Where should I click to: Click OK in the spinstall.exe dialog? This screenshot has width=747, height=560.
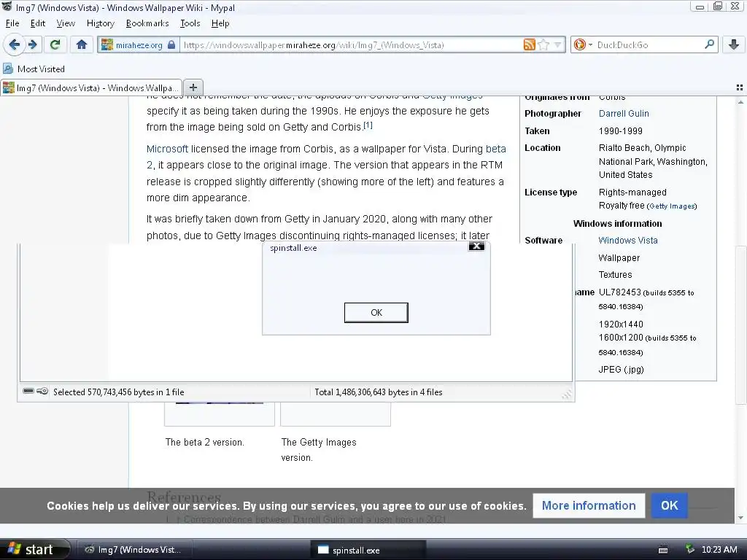coord(376,312)
